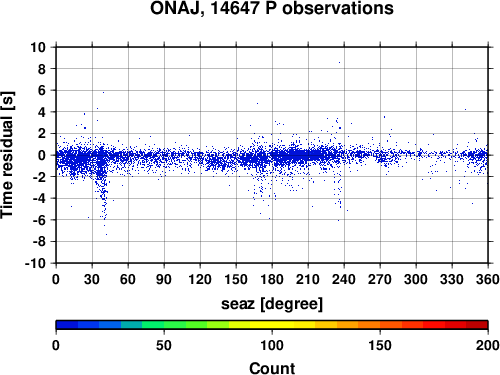
Task: Click the lowest outlier point near -7.4 seconds
Action: click(x=106, y=234)
